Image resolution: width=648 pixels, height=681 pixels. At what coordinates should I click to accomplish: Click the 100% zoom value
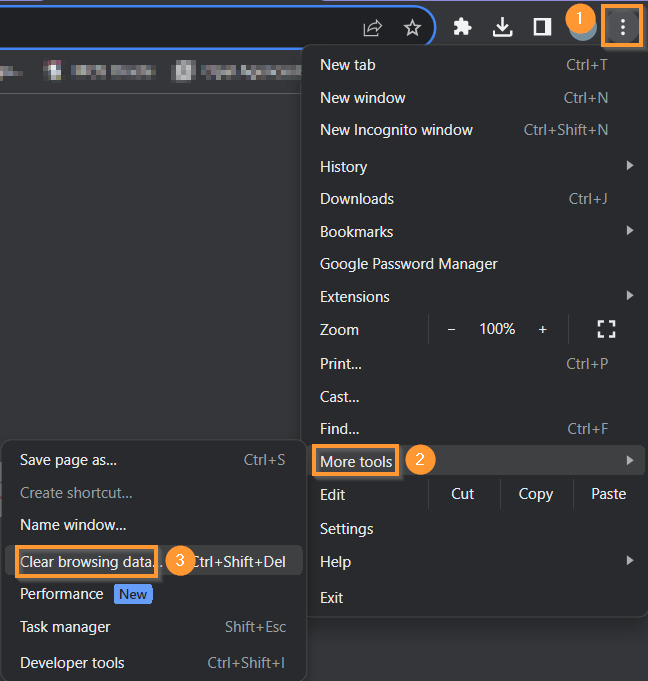[x=497, y=329]
